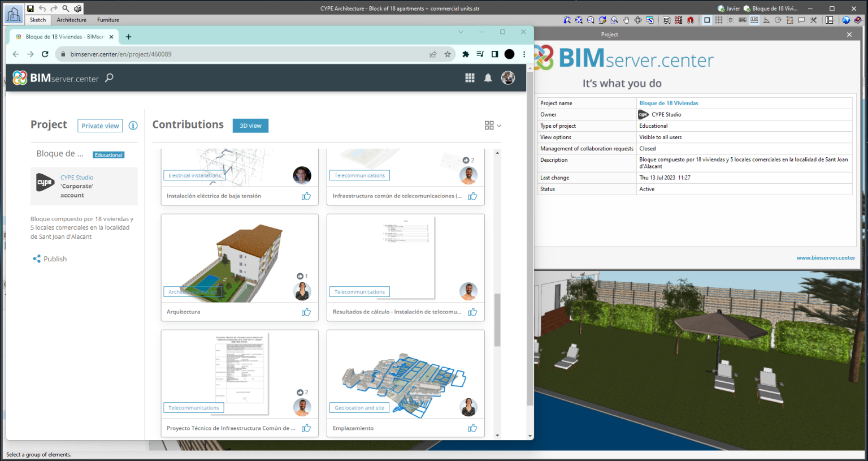Expand the contributions grid view dropdown
The height and width of the screenshot is (461, 868).
point(493,126)
